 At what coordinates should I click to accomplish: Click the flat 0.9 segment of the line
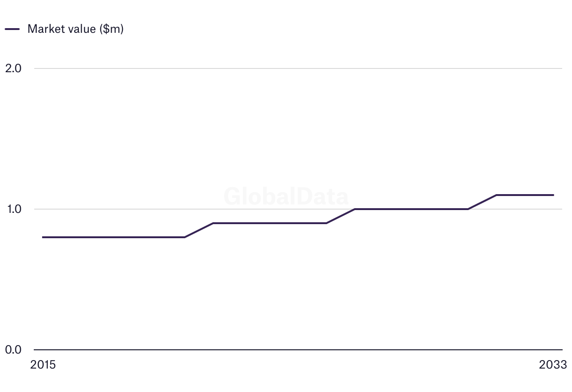click(x=270, y=223)
